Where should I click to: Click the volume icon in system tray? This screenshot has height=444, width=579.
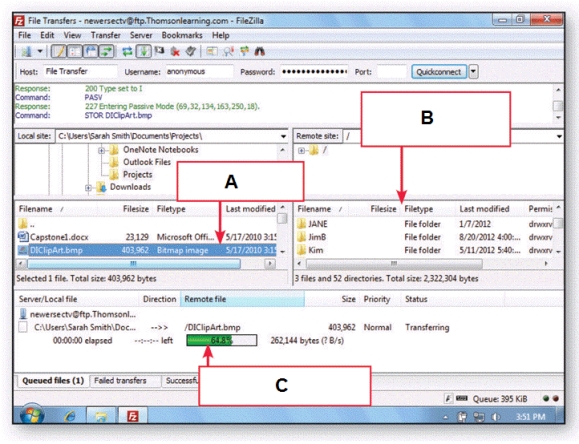[x=495, y=417]
